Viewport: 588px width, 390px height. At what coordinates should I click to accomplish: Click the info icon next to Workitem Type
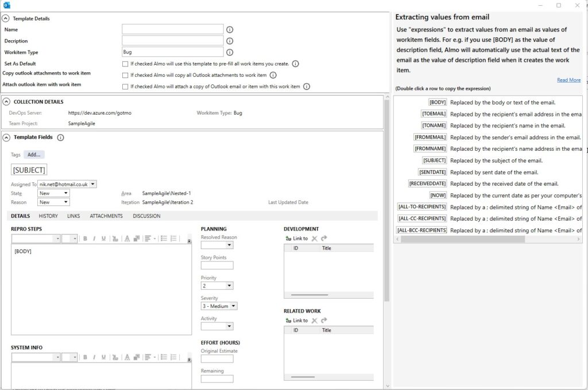click(x=230, y=52)
